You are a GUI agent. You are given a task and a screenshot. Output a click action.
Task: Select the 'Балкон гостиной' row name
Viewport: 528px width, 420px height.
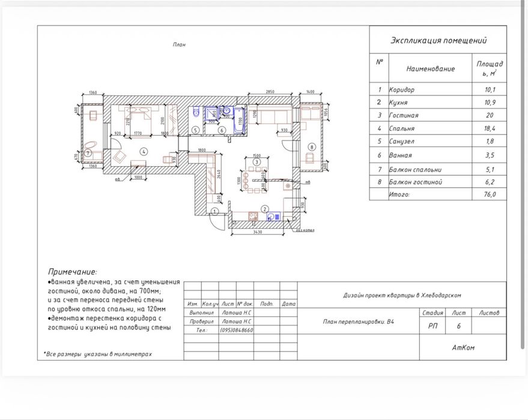415,182
